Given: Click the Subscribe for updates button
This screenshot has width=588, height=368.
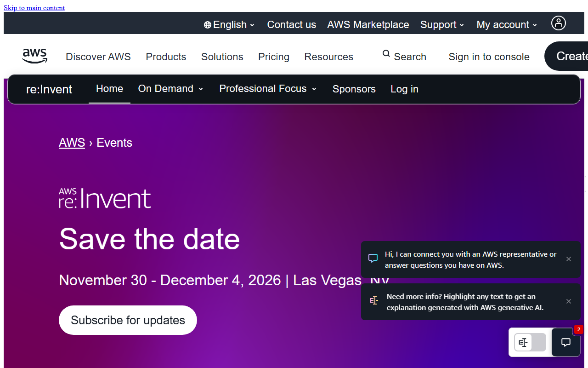Looking at the screenshot, I should point(128,320).
